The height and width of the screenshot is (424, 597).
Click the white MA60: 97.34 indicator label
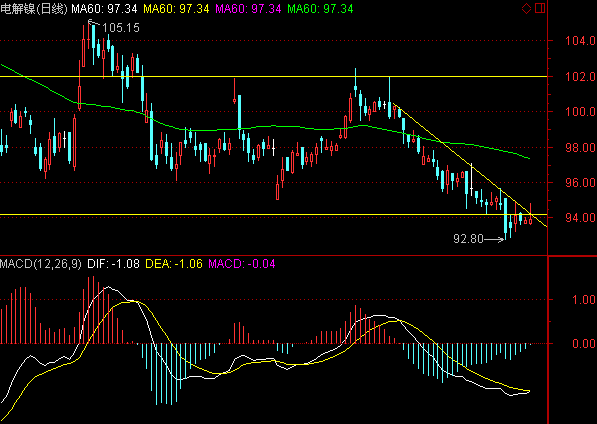click(x=104, y=8)
